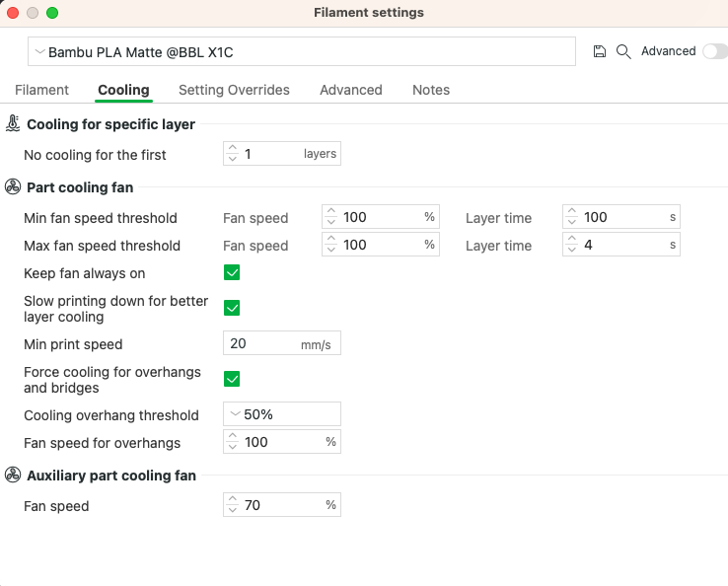Uncheck Force cooling for overhangs and bridges
The height and width of the screenshot is (586, 728).
point(232,379)
